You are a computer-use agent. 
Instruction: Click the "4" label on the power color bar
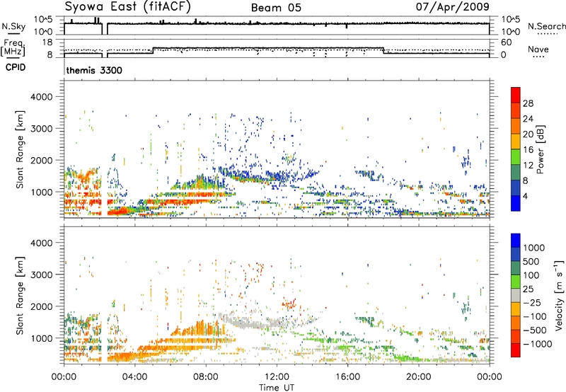point(526,196)
